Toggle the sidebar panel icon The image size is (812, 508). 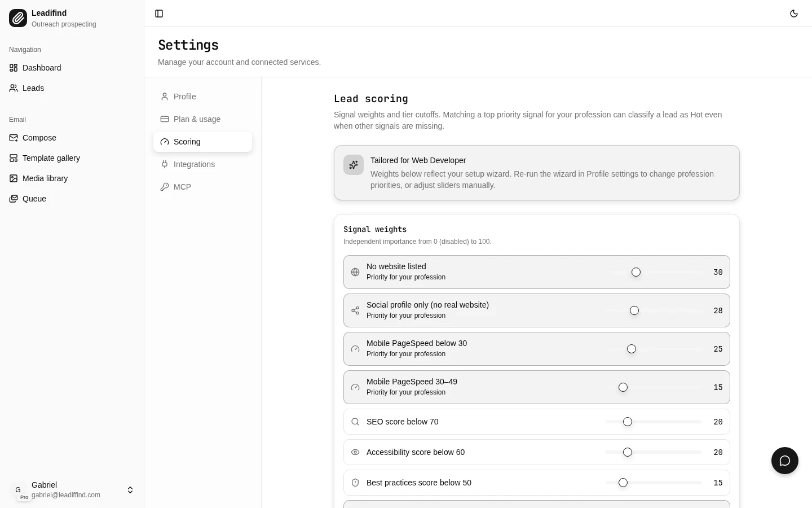[159, 14]
